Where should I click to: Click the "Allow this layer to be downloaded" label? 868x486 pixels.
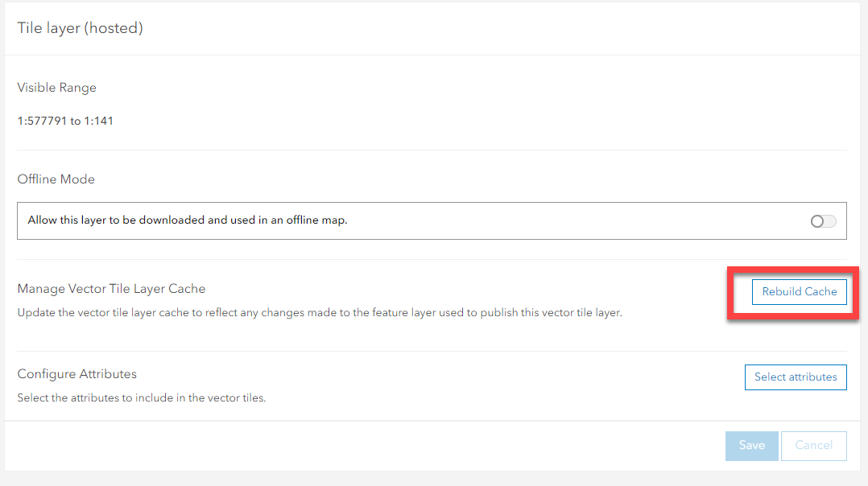click(x=187, y=220)
